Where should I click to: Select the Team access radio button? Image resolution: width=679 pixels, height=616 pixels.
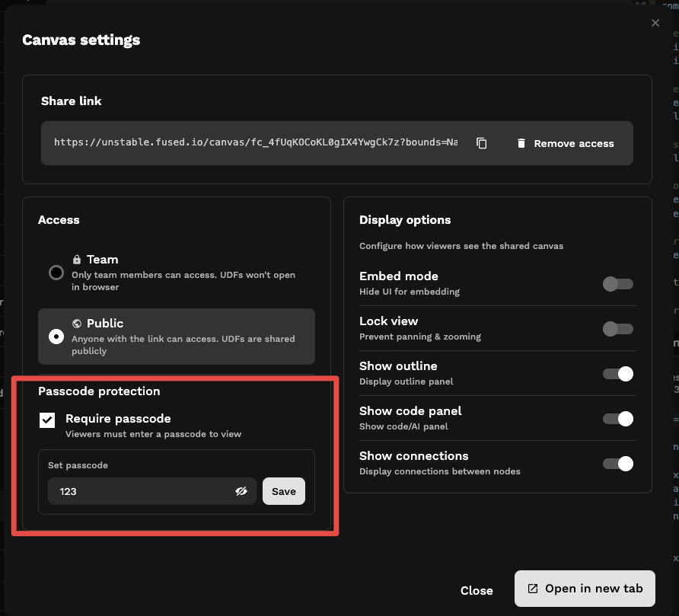tap(56, 273)
